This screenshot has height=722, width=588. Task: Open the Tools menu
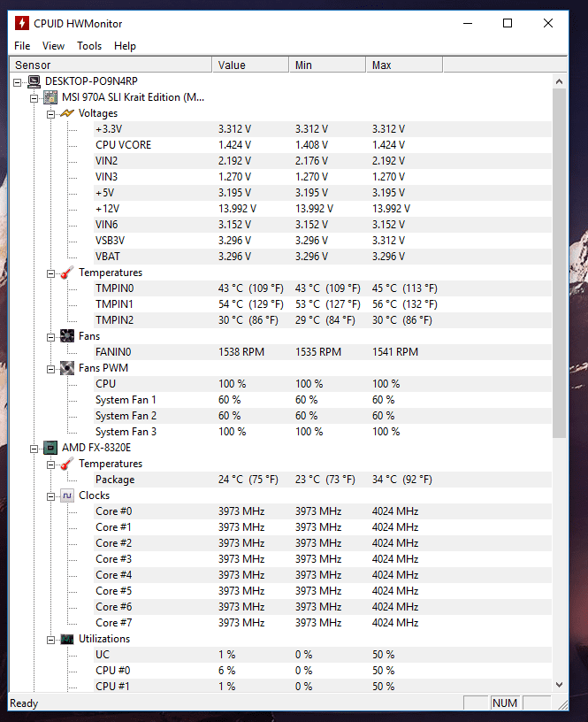89,46
